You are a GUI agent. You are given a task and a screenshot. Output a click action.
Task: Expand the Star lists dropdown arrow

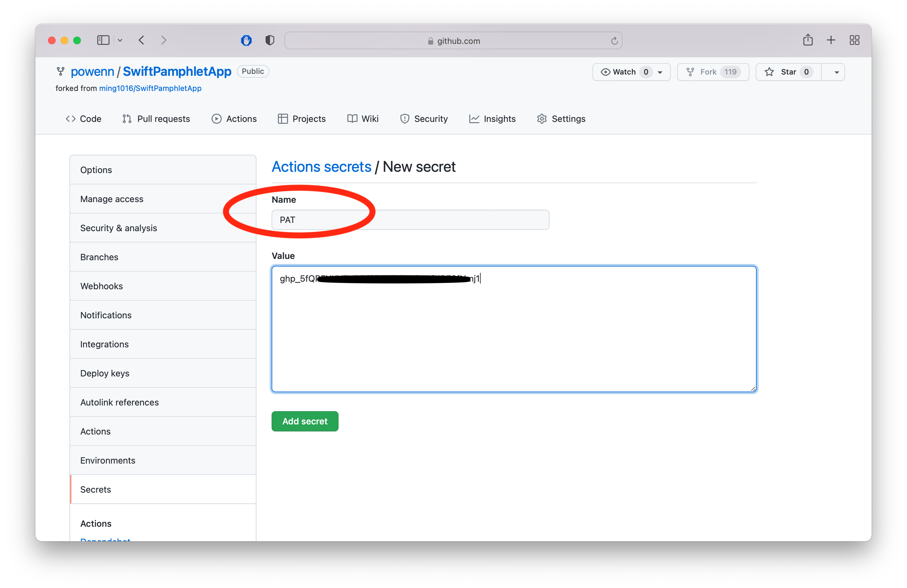[837, 72]
